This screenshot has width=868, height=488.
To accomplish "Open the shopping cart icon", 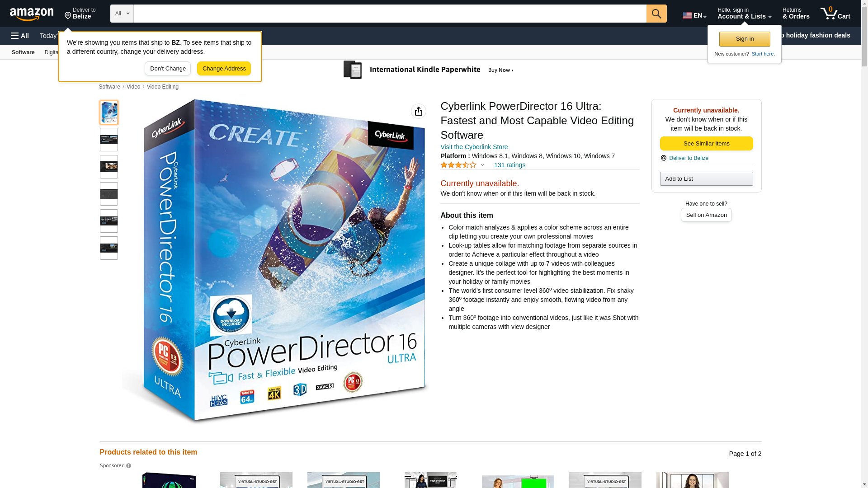I will 835,14.
